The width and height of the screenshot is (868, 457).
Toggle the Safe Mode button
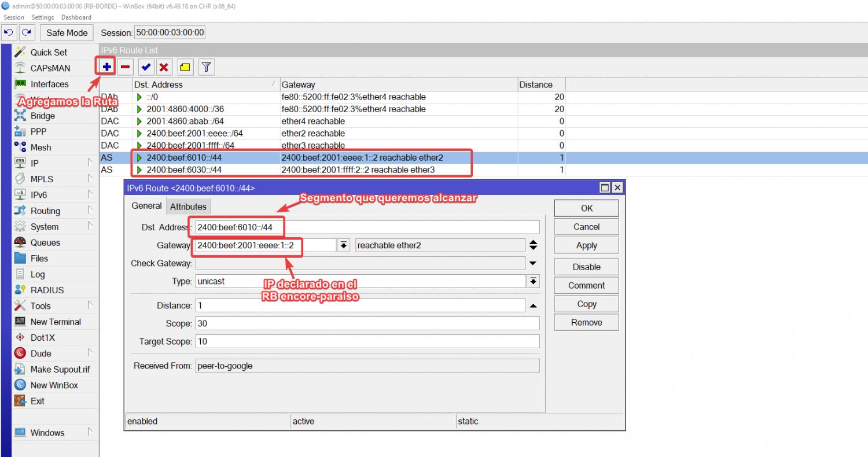point(67,33)
